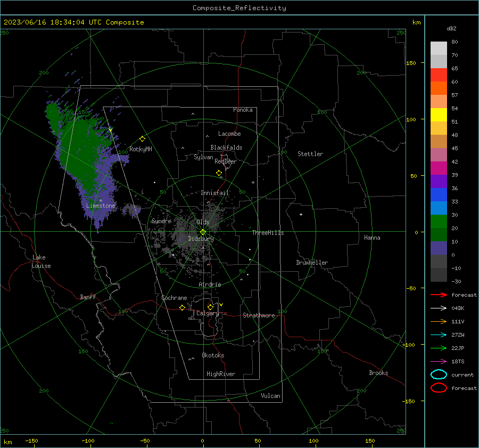Viewport: 479px width, 448px height.
Task: Click the Sundre town label
Action: pos(161,221)
